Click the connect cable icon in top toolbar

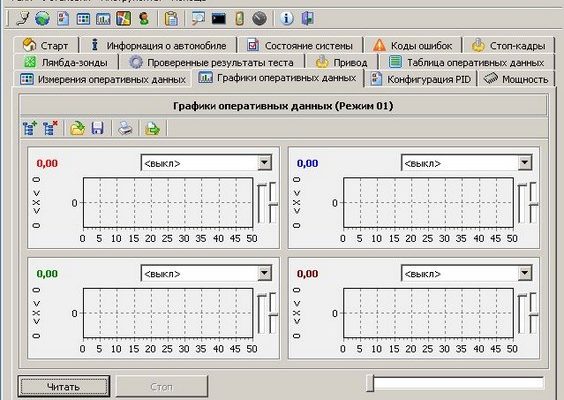click(x=22, y=18)
